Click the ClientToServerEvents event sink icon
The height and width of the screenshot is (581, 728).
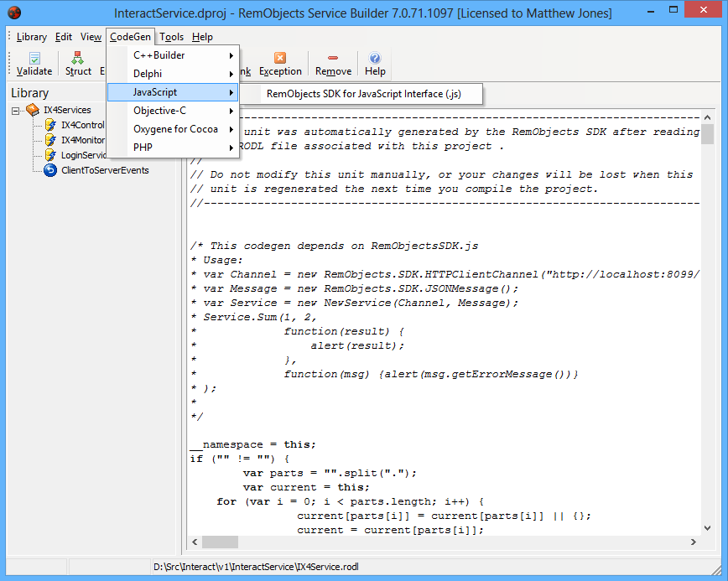tap(50, 170)
